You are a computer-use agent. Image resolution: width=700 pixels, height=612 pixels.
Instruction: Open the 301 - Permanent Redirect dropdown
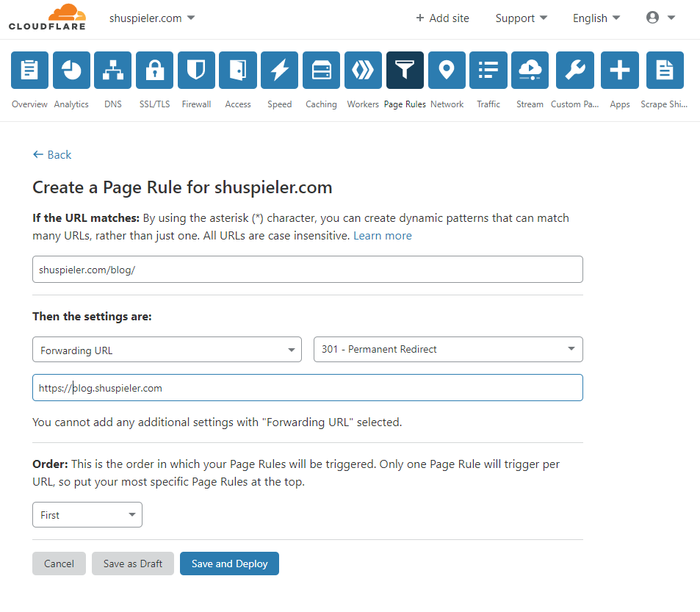point(448,350)
